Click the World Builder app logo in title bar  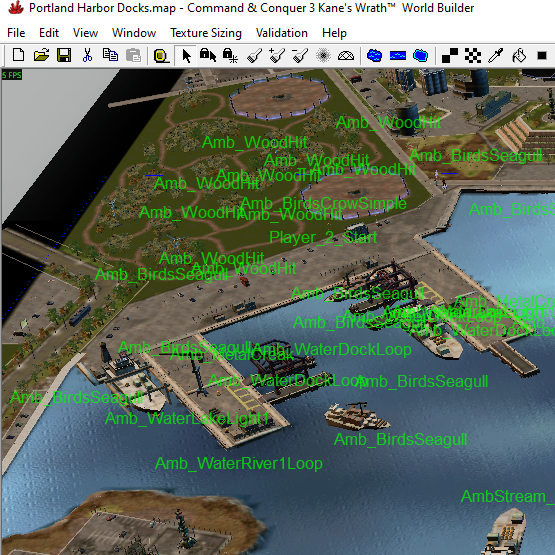15,8
